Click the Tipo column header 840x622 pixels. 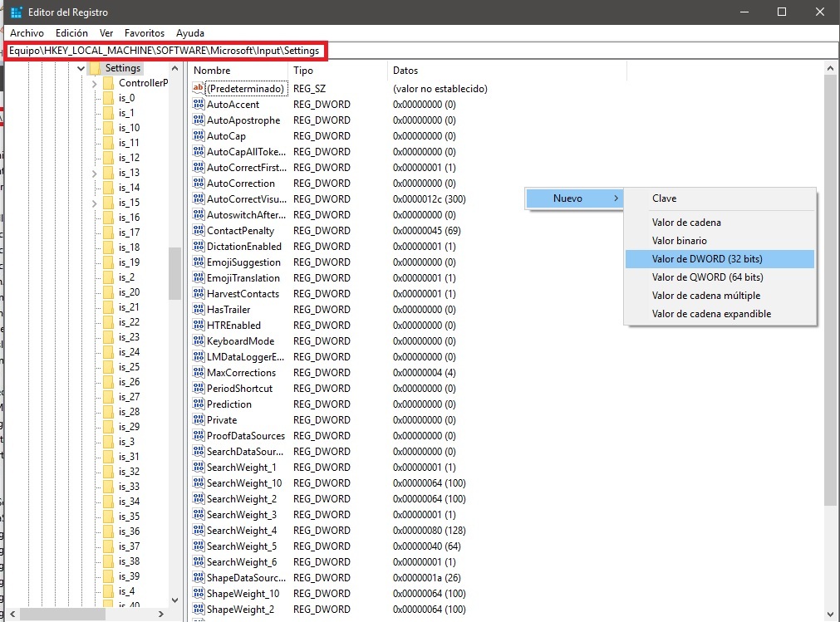point(303,71)
